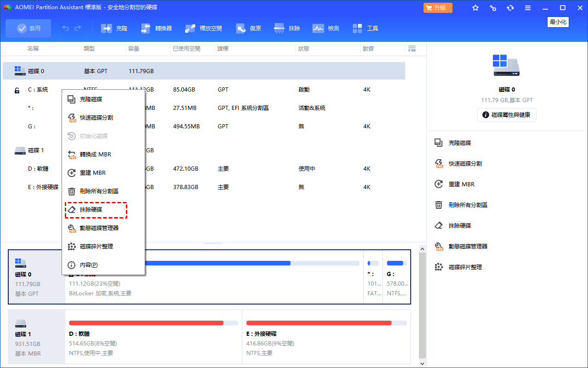Click the favorites star icon in title bar

475,8
